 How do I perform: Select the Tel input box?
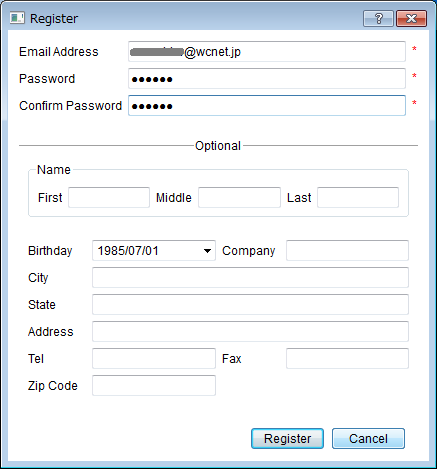pos(154,358)
